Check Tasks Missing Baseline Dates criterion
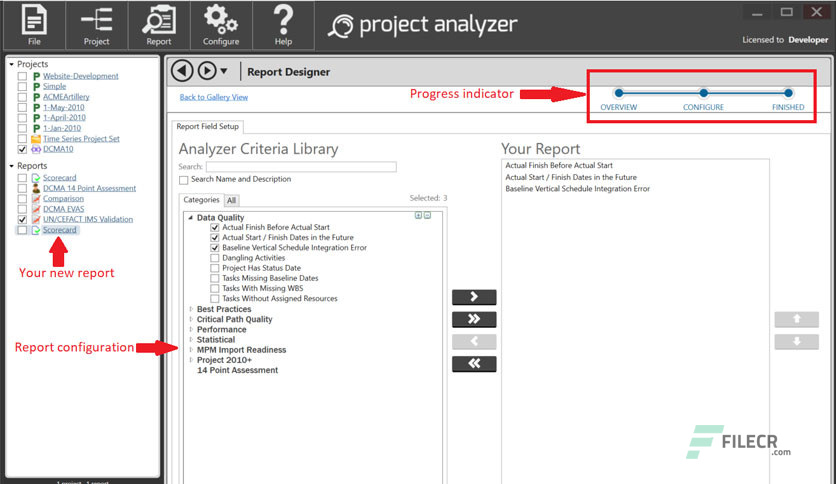The height and width of the screenshot is (484, 836). pos(215,278)
